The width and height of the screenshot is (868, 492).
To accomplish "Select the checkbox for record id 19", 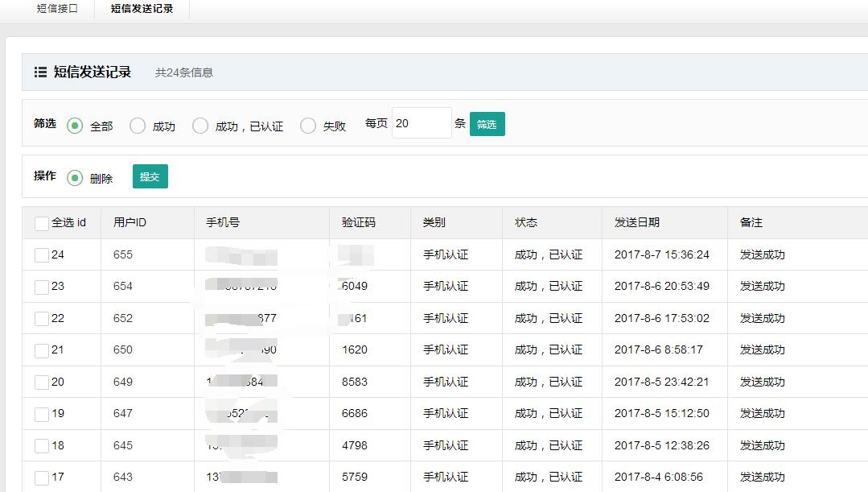I will [42, 415].
